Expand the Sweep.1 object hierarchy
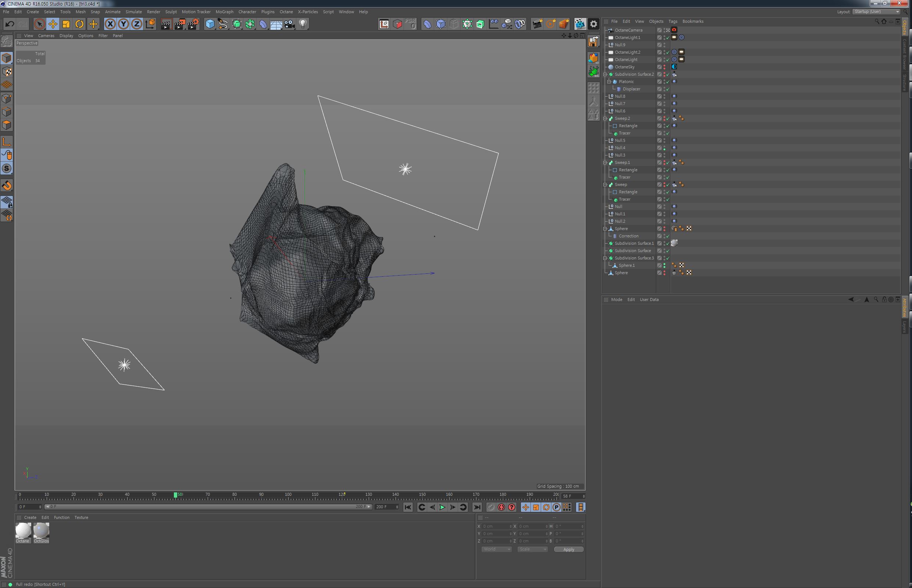The height and width of the screenshot is (588, 912). 604,163
